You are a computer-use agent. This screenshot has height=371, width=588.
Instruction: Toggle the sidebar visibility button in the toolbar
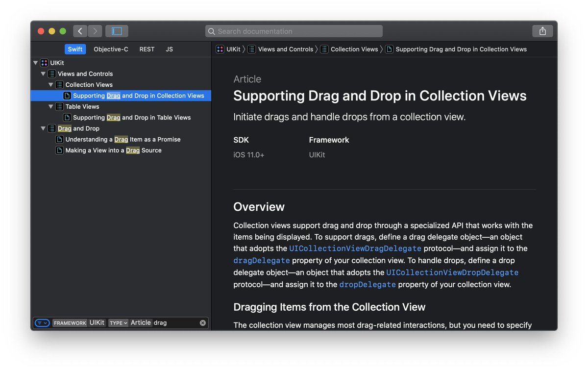[x=116, y=30]
